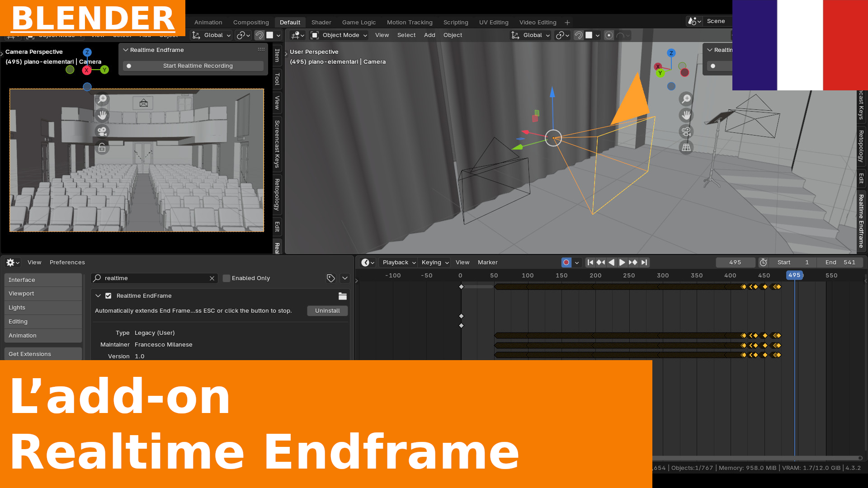The width and height of the screenshot is (868, 488).
Task: Open Global orientation dropdown in User Perspective header
Action: tap(530, 35)
